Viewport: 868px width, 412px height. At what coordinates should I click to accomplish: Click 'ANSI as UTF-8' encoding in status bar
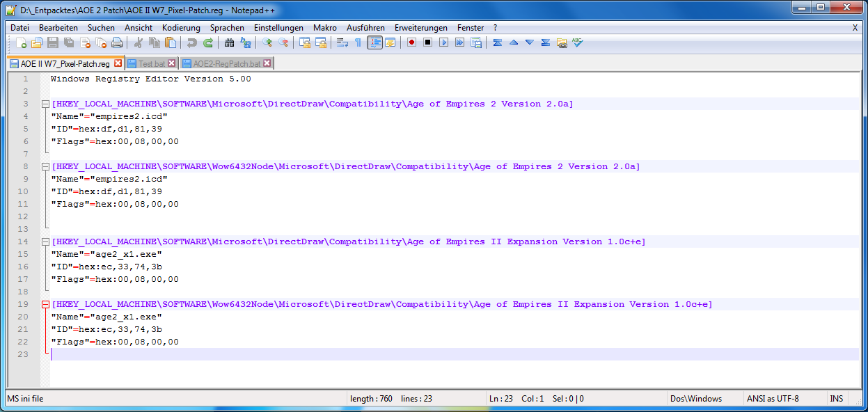coord(773,399)
